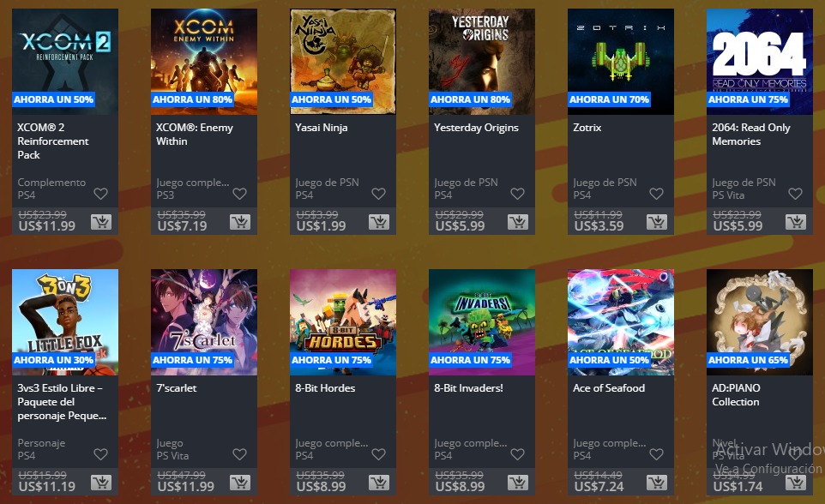This screenshot has width=825, height=504.
Task: Open the 8-Bit Invaders! cover image
Action: pos(481,322)
